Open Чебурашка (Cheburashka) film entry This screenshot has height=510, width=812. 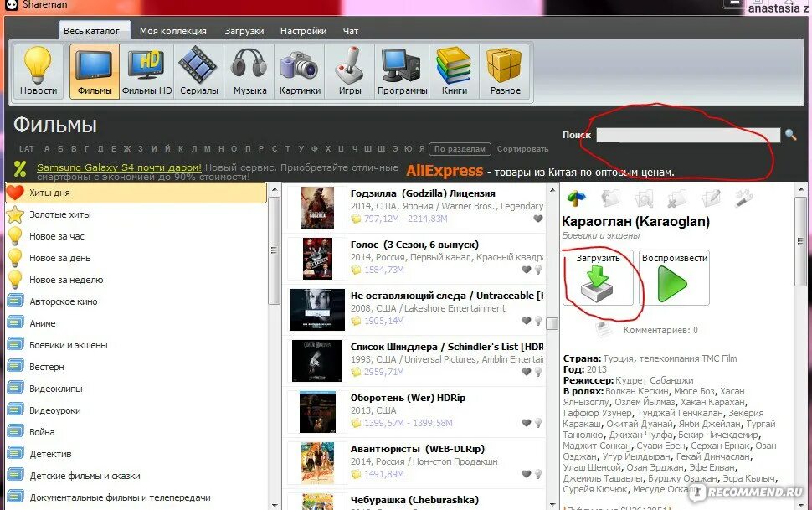coord(414,500)
